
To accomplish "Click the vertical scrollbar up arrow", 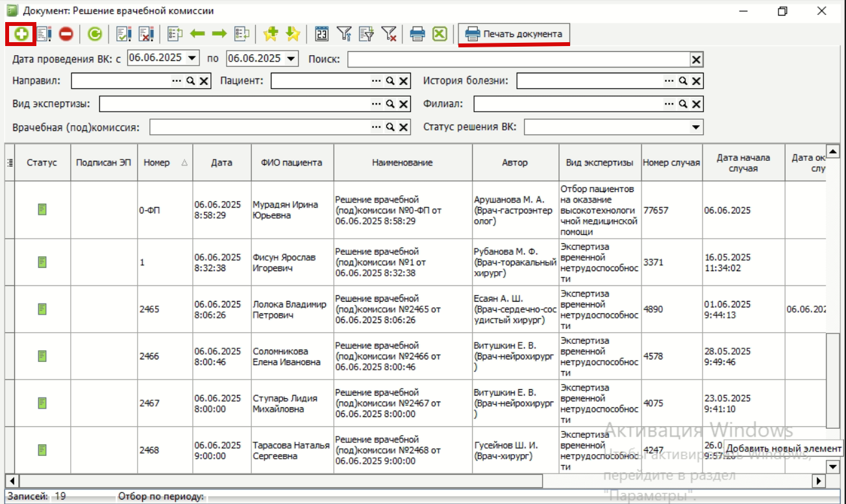I will click(833, 151).
